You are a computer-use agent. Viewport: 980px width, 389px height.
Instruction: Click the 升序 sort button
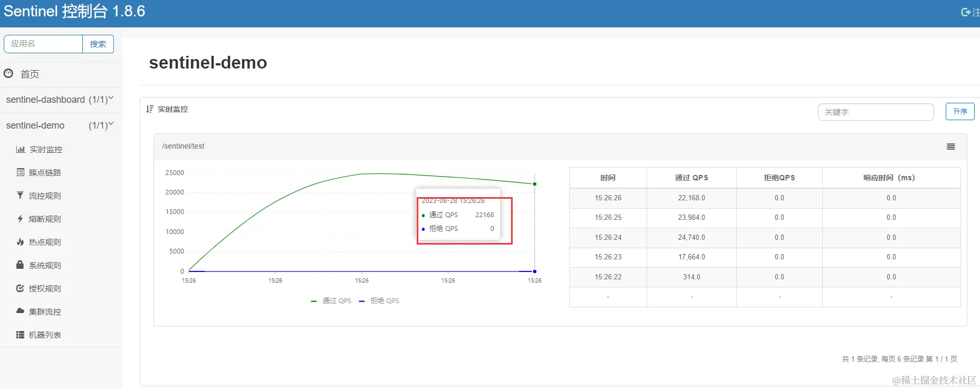pos(960,112)
